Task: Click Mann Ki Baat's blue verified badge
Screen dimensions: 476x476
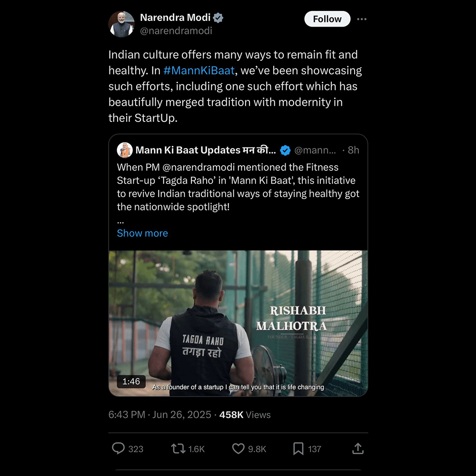Action: click(x=285, y=150)
